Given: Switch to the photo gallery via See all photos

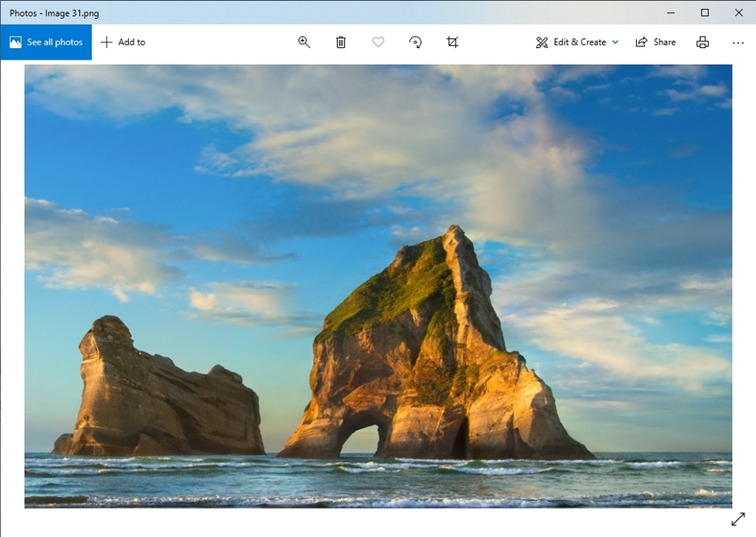Looking at the screenshot, I should (x=46, y=42).
